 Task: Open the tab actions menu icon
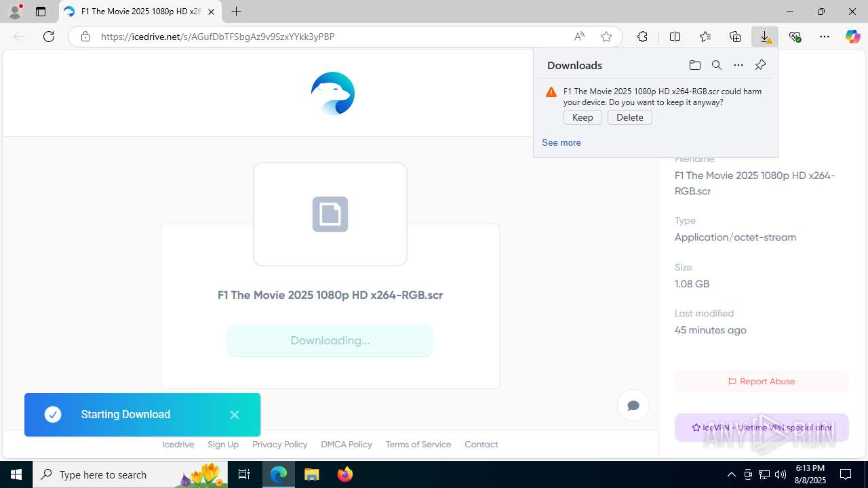[41, 12]
